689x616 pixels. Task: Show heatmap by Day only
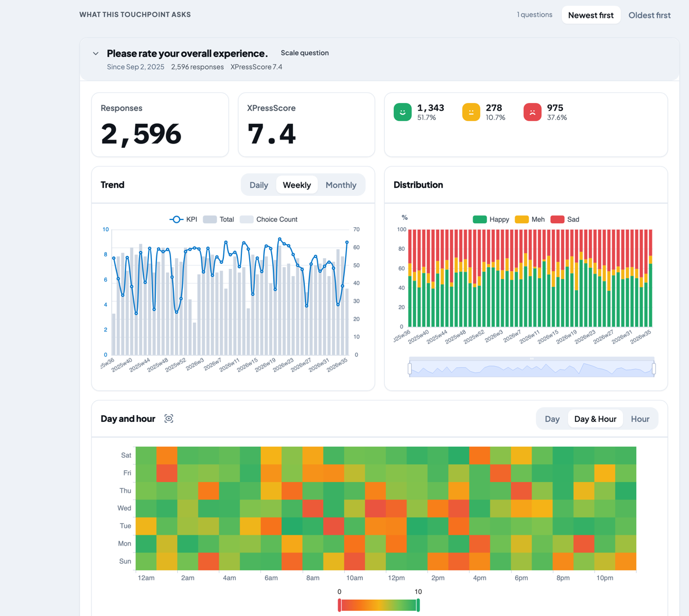tap(552, 419)
